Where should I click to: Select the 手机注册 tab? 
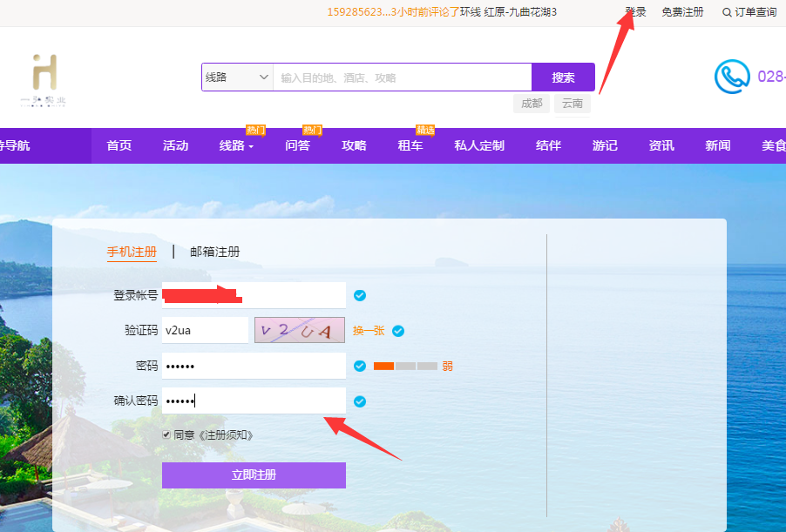[x=132, y=252]
